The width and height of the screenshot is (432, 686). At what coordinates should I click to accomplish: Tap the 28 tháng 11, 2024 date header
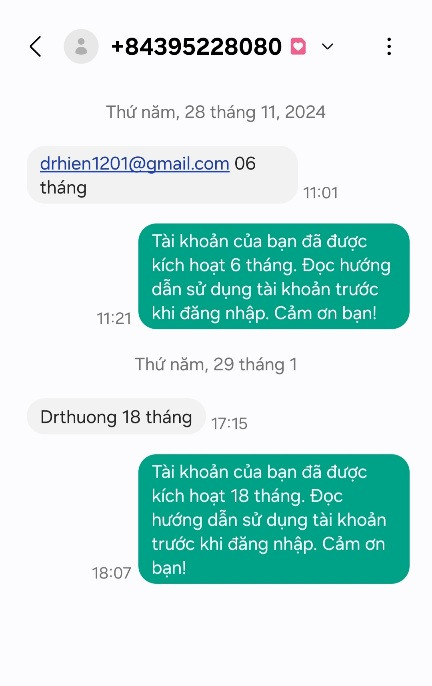pos(215,112)
